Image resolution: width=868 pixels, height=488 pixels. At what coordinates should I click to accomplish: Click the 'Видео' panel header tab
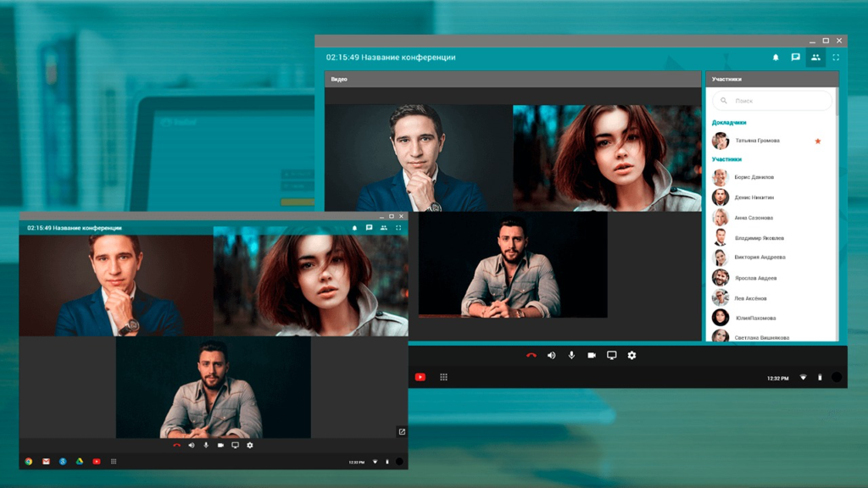coord(339,79)
